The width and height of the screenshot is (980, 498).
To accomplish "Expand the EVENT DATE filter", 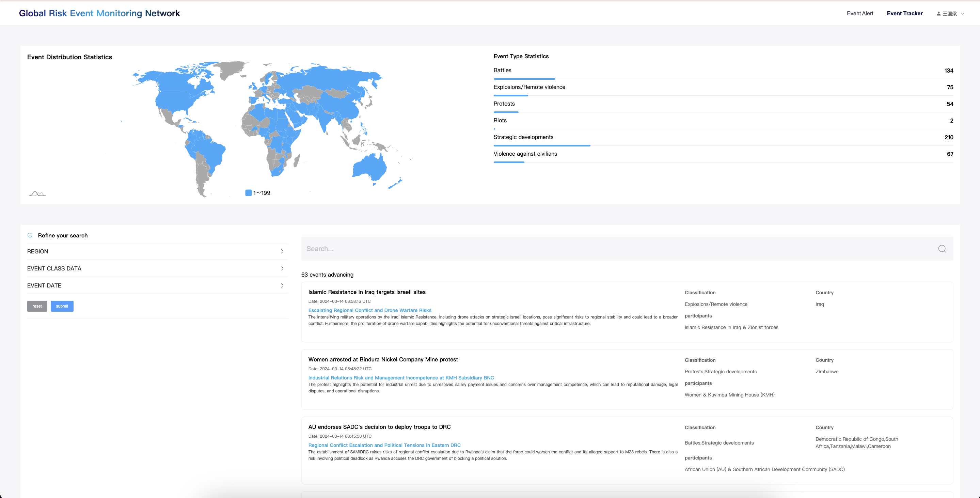I will tap(157, 286).
